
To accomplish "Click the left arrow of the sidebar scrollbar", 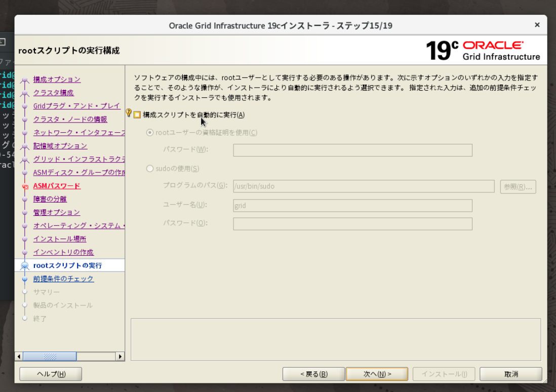I will (19, 356).
